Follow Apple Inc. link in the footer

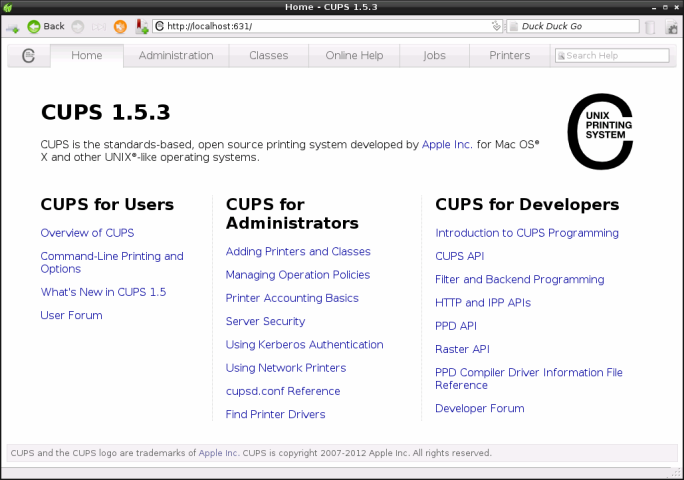coord(218,453)
